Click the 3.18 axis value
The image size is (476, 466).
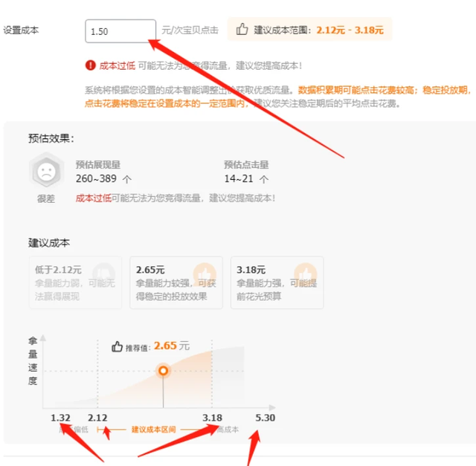click(212, 418)
